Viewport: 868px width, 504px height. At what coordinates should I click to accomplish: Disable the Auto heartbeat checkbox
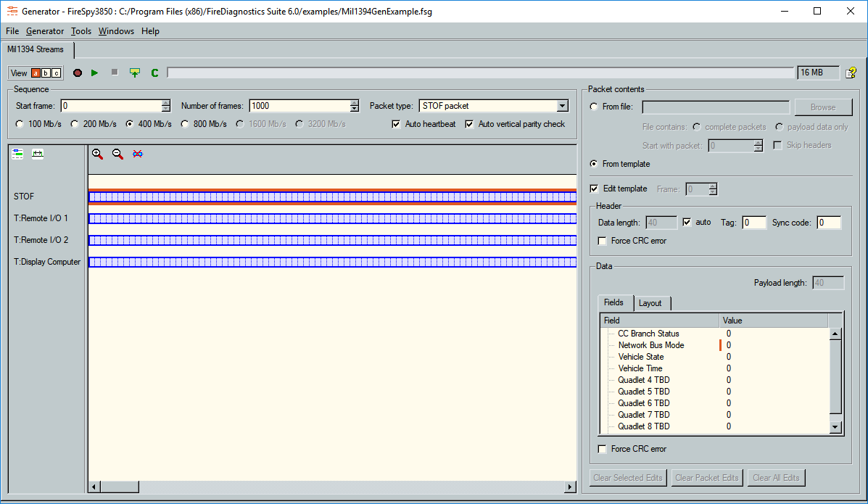pyautogui.click(x=396, y=123)
